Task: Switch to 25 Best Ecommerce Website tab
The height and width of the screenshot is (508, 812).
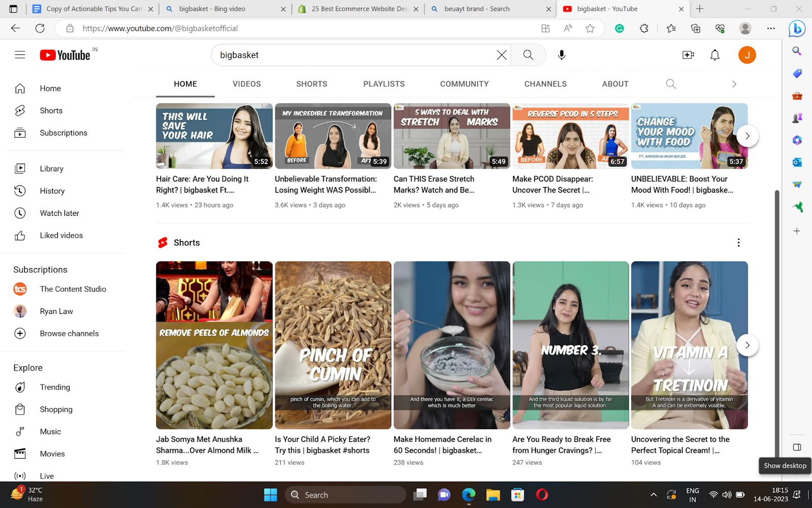Action: pyautogui.click(x=358, y=9)
